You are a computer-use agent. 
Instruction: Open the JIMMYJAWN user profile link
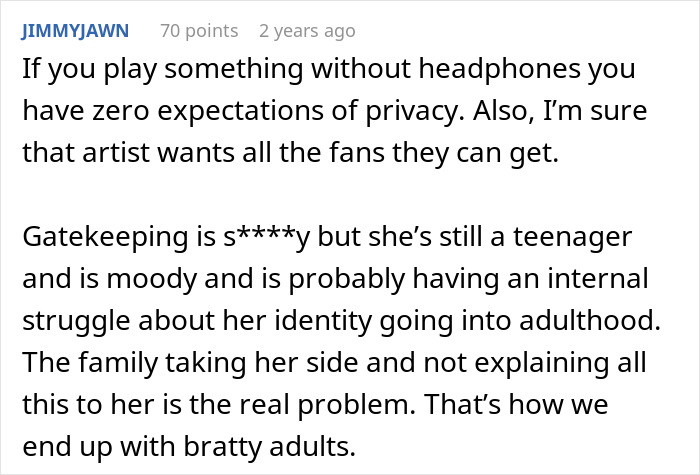(x=74, y=31)
